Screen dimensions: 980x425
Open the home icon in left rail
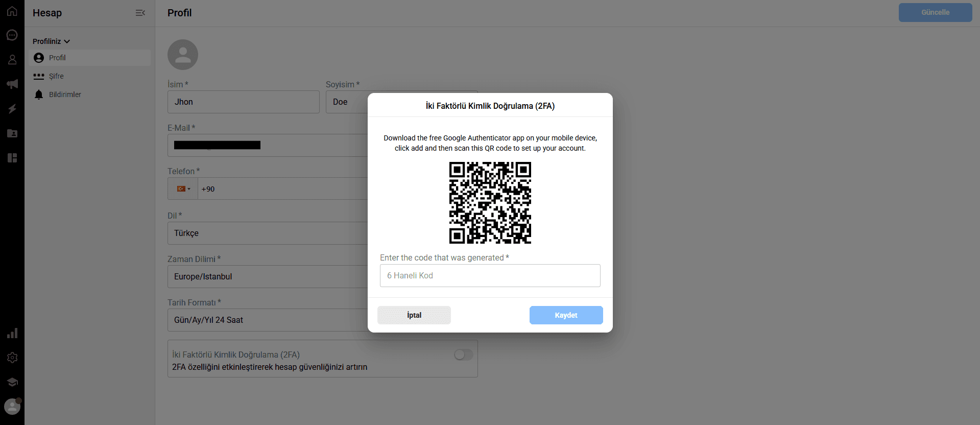12,11
